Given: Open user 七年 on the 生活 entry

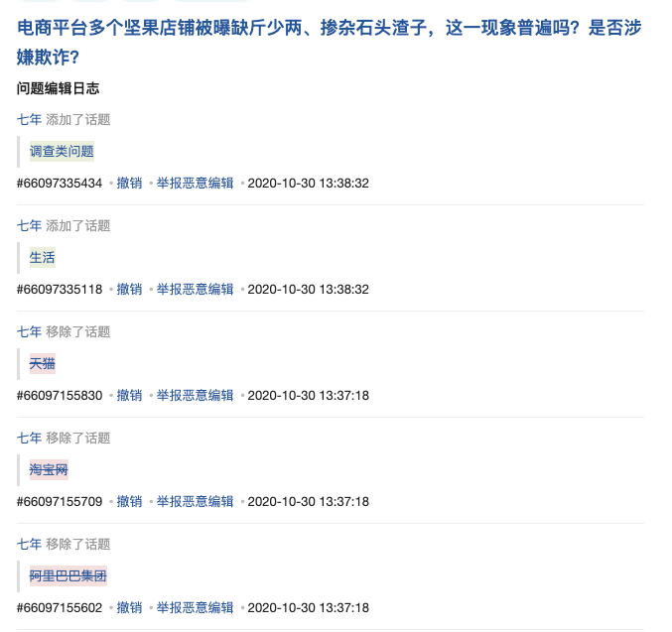Looking at the screenshot, I should 29,225.
